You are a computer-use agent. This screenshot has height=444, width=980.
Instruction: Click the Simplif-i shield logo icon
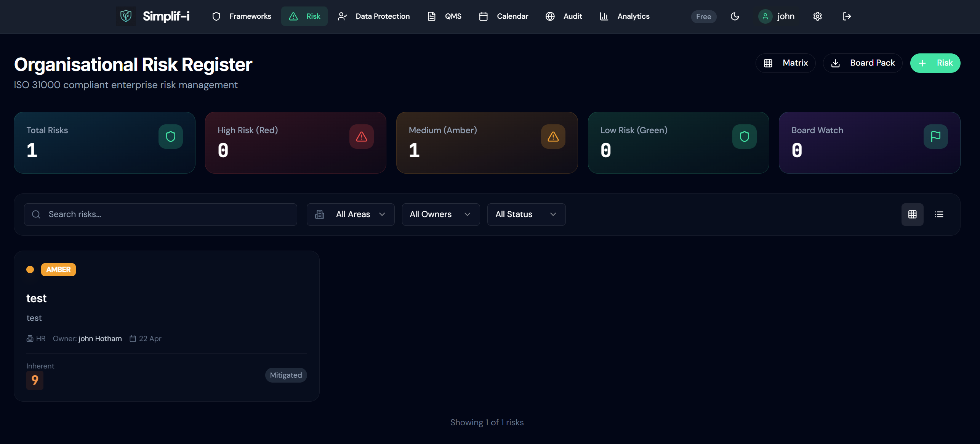(126, 16)
